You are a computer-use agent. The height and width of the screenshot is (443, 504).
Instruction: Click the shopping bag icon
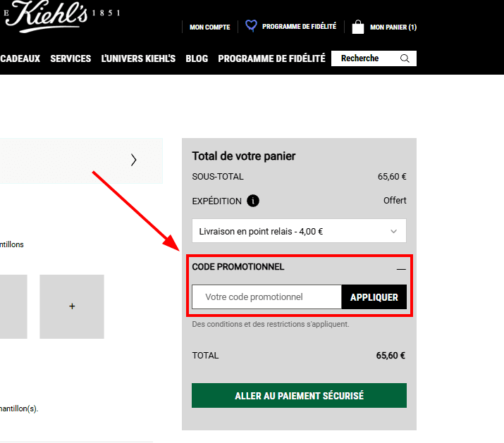tap(358, 27)
